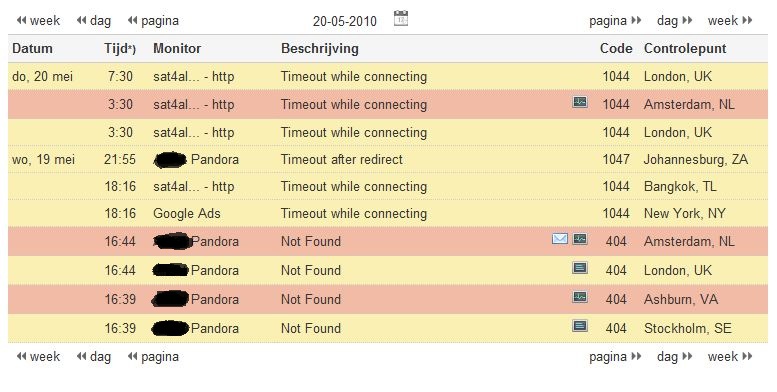Open the monitor icon in the Ashburn, VA row
Image resolution: width=777 pixels, height=392 pixels.
point(580,297)
